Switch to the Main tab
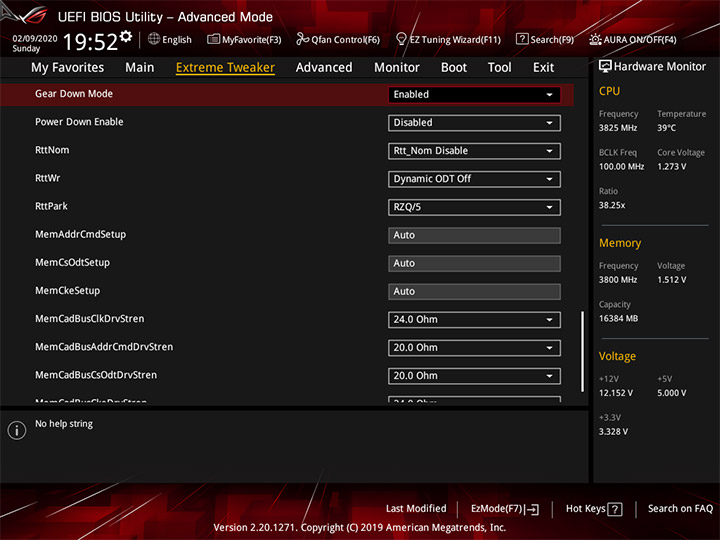Image resolution: width=720 pixels, height=540 pixels. (x=140, y=68)
